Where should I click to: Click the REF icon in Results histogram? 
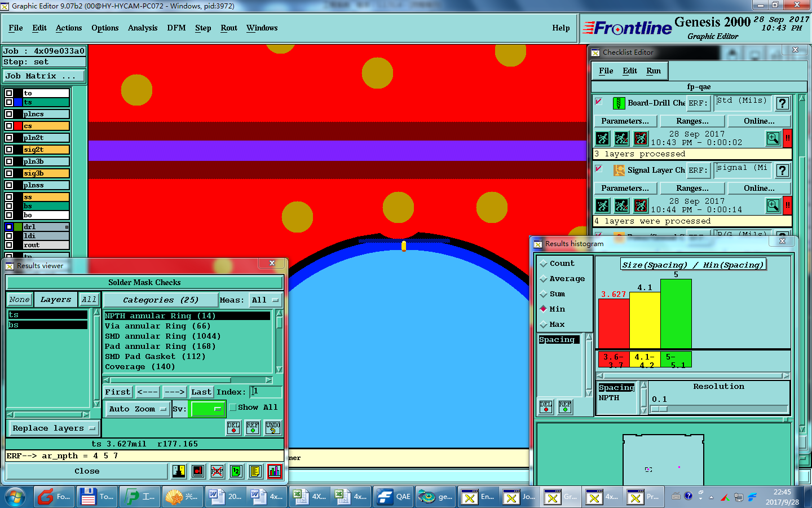pos(565,407)
